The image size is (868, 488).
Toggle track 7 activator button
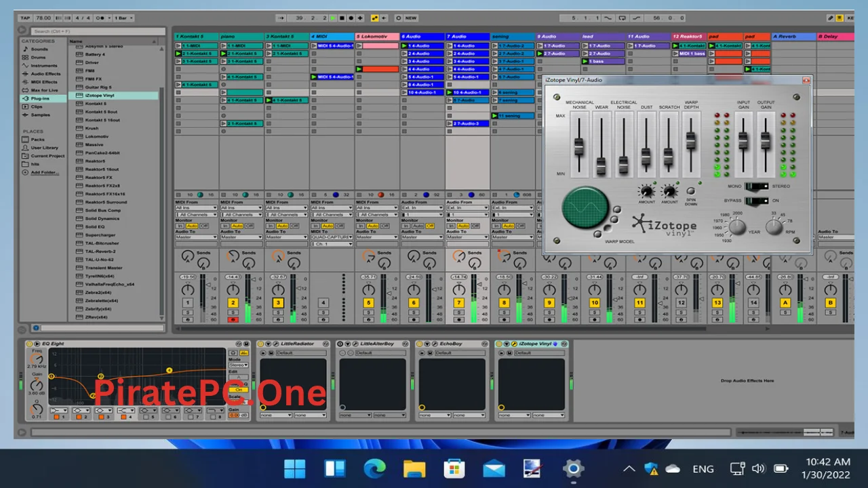tap(459, 303)
